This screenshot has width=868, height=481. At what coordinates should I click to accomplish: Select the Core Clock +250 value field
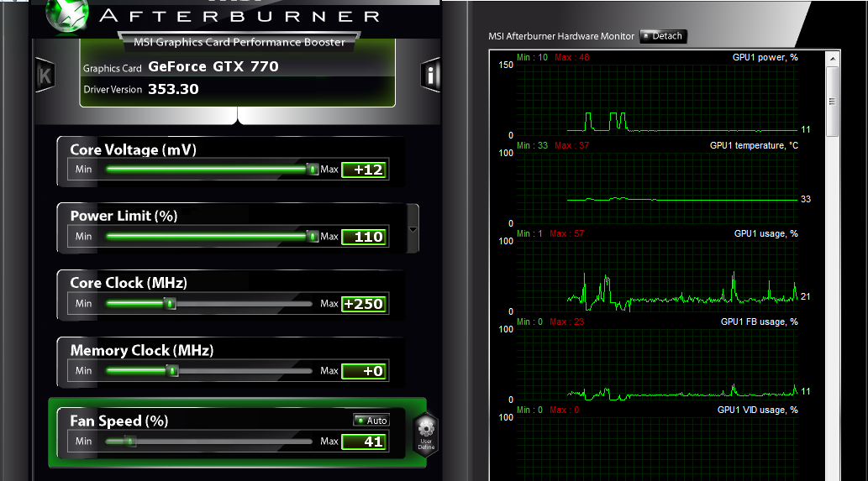(x=364, y=304)
